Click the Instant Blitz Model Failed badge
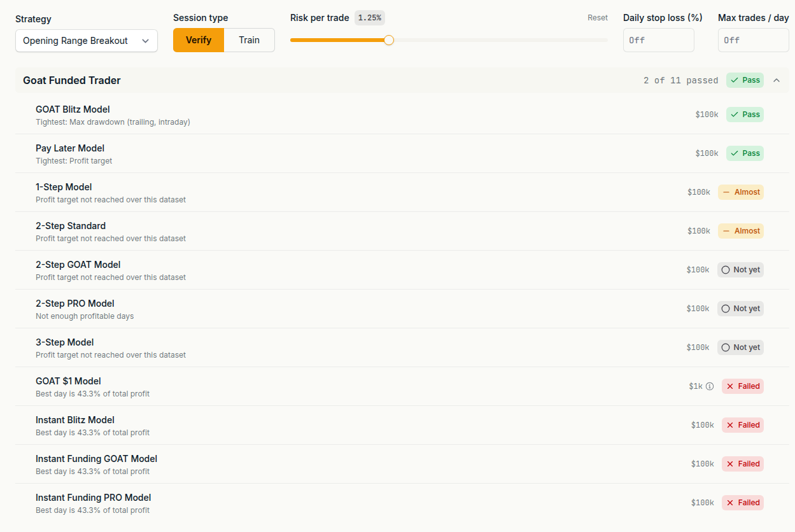 tap(743, 425)
